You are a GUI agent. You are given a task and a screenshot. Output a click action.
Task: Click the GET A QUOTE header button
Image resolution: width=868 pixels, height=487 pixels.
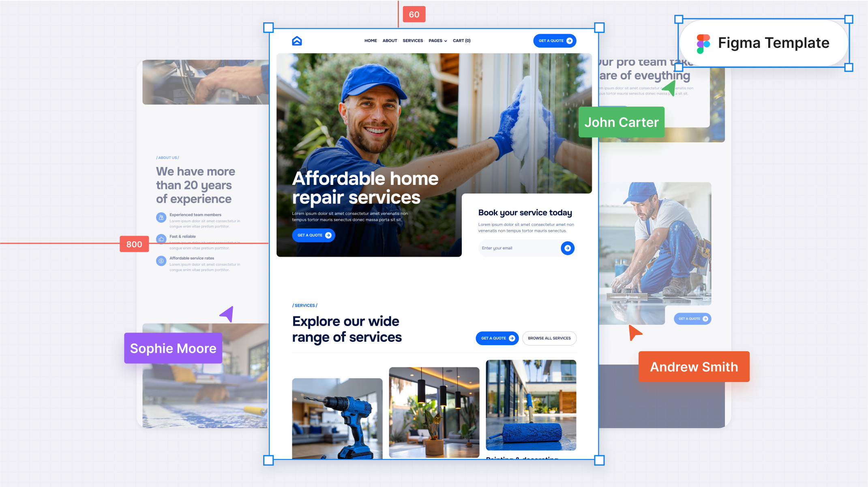tap(554, 41)
